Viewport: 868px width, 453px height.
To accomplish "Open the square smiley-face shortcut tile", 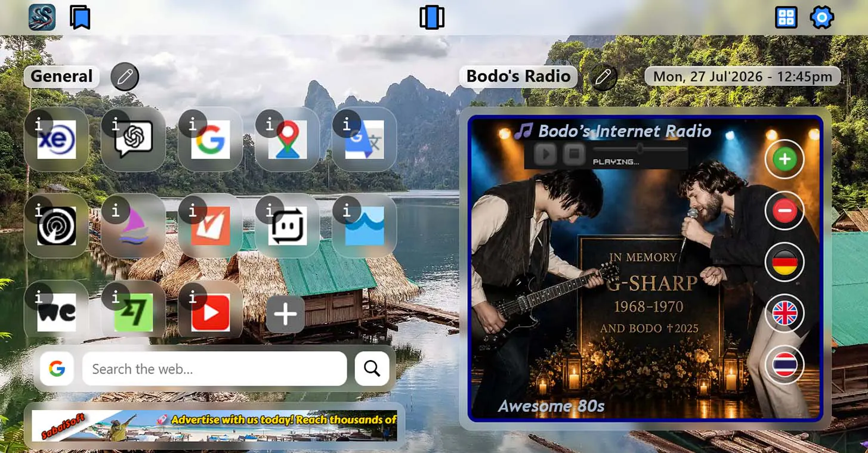I will [x=288, y=226].
